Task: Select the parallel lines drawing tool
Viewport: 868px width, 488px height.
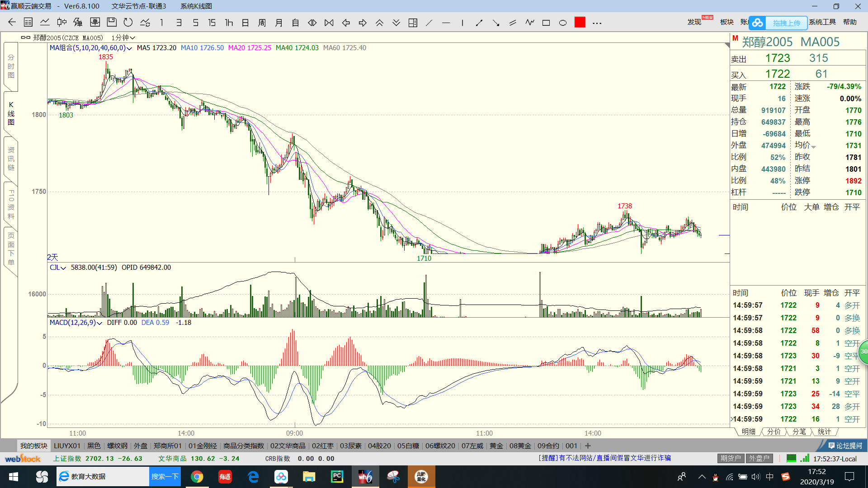Action: [x=513, y=23]
